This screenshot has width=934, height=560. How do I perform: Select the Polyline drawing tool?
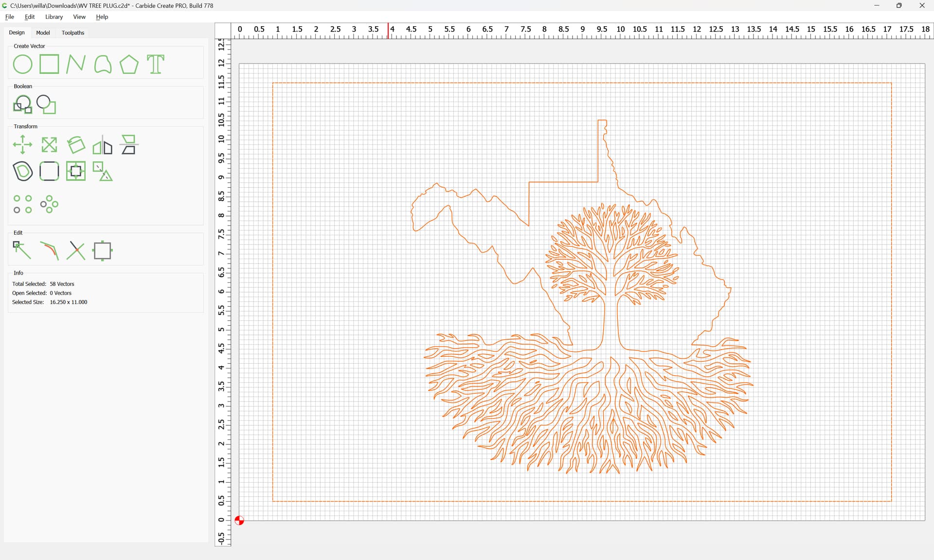pyautogui.click(x=75, y=64)
